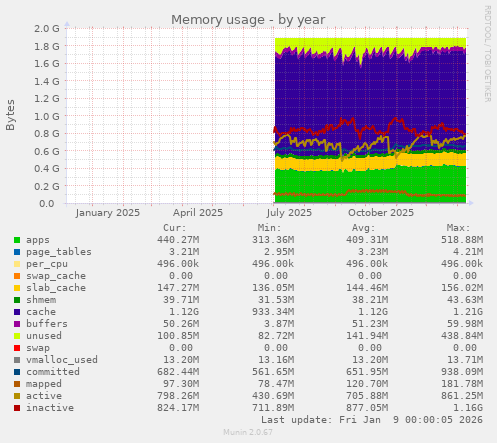Viewport: 497px width, 443px height.
Task: Click the page_tables blue legend swatch
Action: (x=17, y=252)
